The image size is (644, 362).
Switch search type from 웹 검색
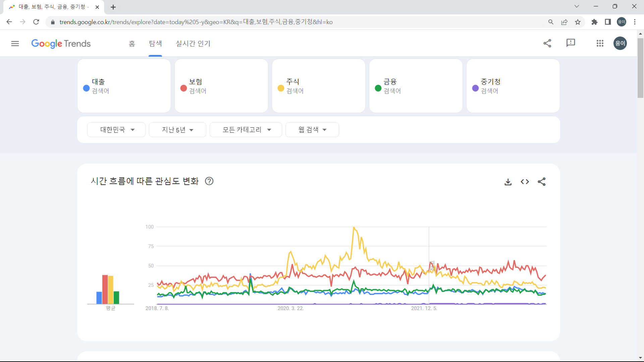click(x=312, y=130)
